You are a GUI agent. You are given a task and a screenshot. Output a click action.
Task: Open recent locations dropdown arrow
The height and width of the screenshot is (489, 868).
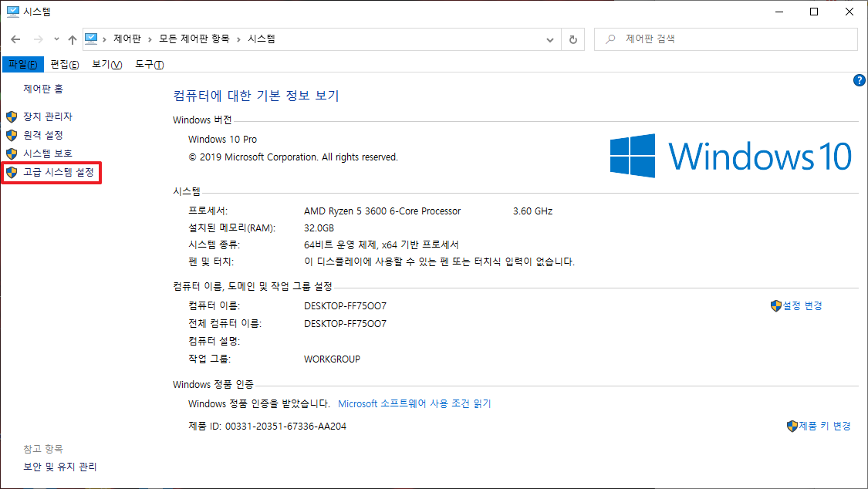(56, 39)
